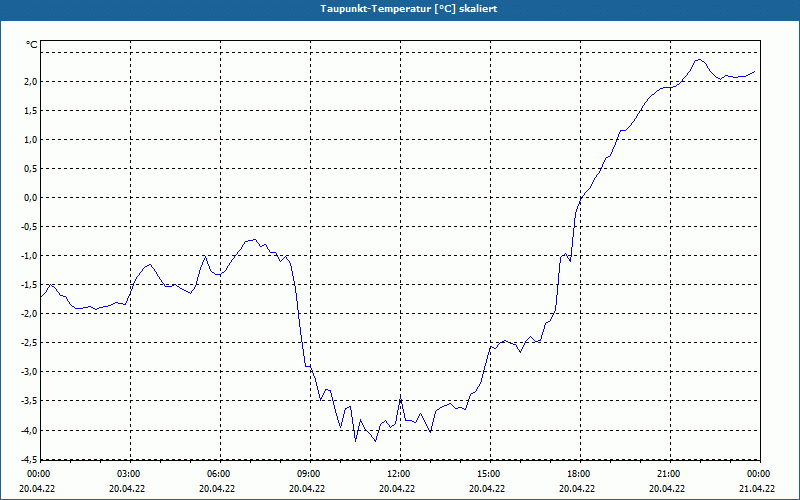Click the '00:00' time label dated 20.04.22
Viewport: 800px width, 500px height.
point(37,474)
